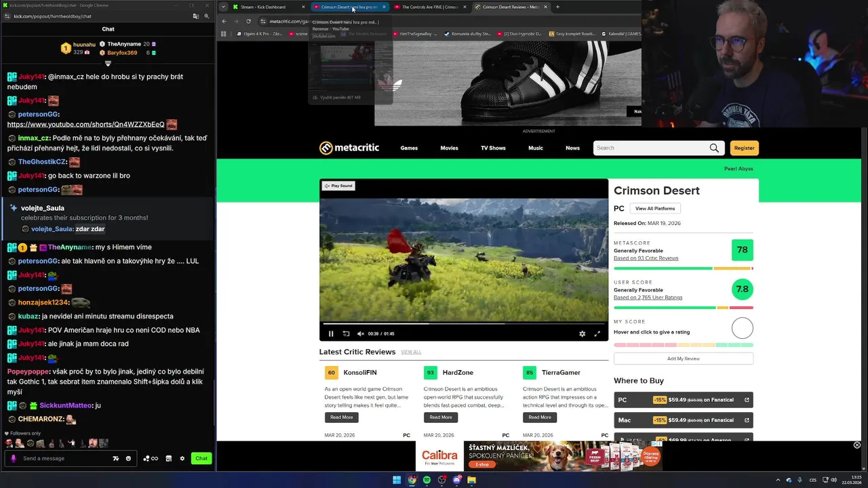The image size is (868, 488).
Task: Unmute the trailer volume icon
Action: coord(360,333)
